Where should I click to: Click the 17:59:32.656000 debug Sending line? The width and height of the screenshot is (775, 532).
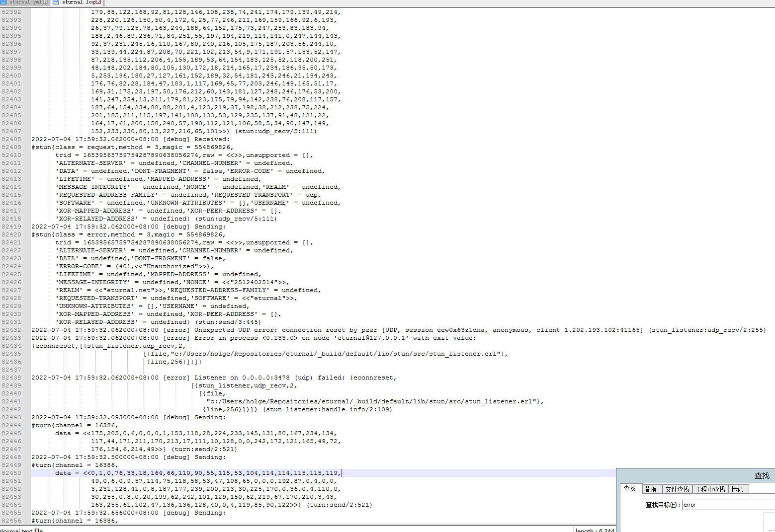[x=128, y=513]
